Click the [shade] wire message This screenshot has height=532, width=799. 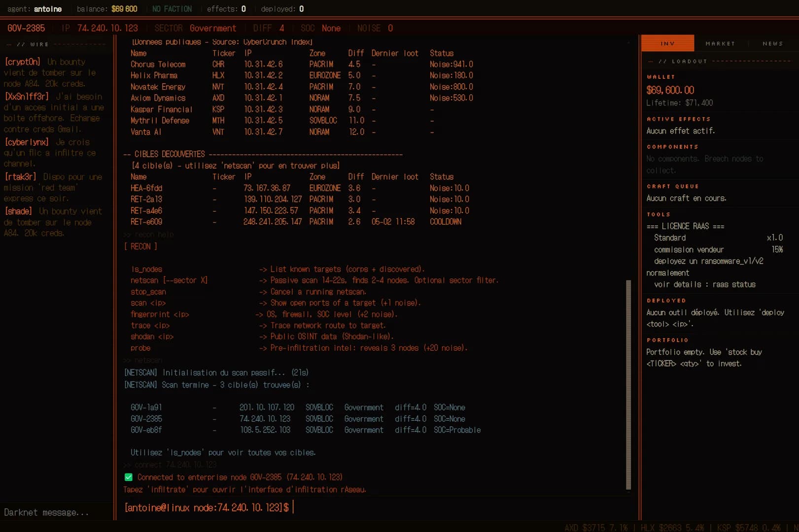(53, 222)
